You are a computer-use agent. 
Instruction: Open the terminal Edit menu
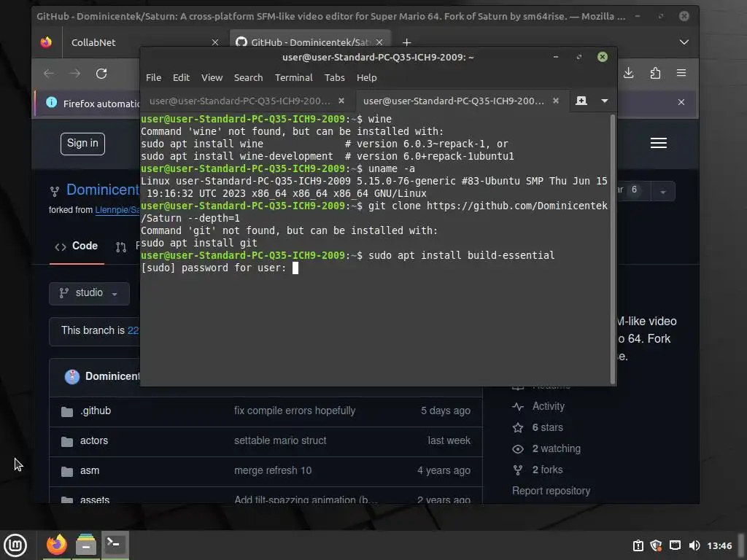tap(181, 77)
